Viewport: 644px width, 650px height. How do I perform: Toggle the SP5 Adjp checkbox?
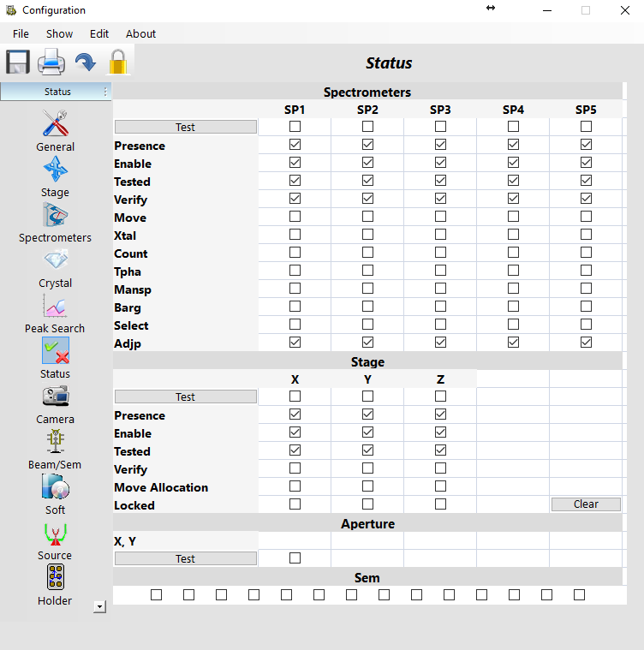(x=586, y=343)
